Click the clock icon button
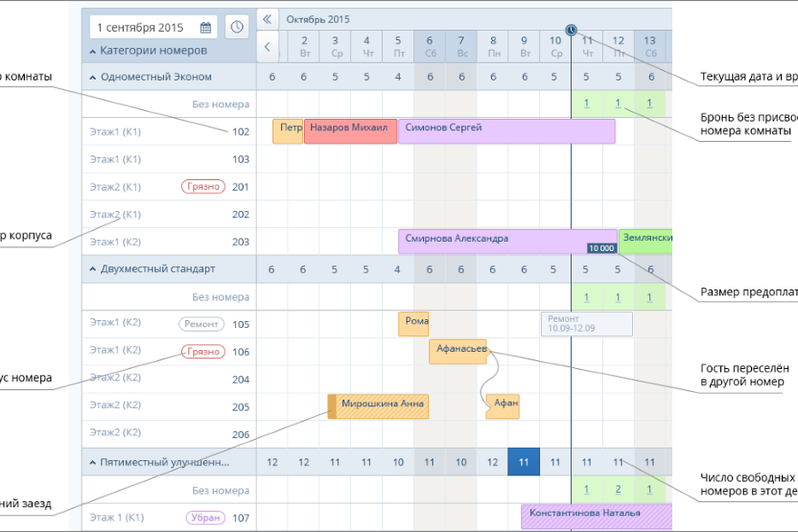This screenshot has width=798, height=532. pos(237,27)
